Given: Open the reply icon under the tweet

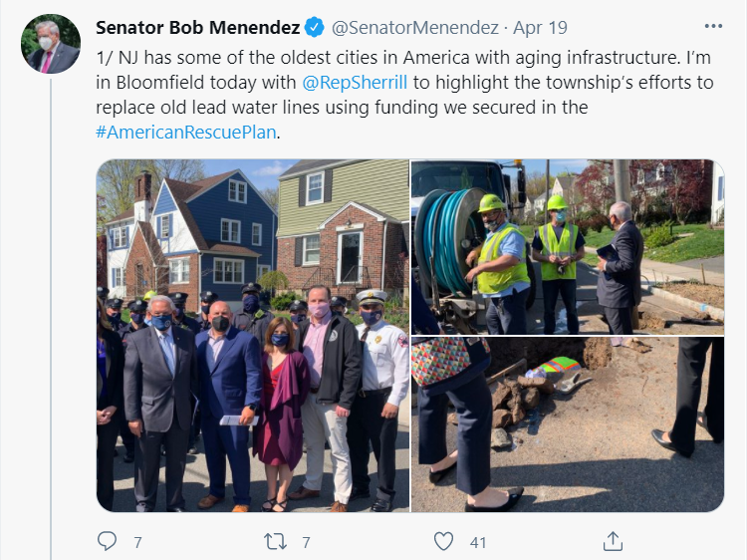Looking at the screenshot, I should [107, 541].
